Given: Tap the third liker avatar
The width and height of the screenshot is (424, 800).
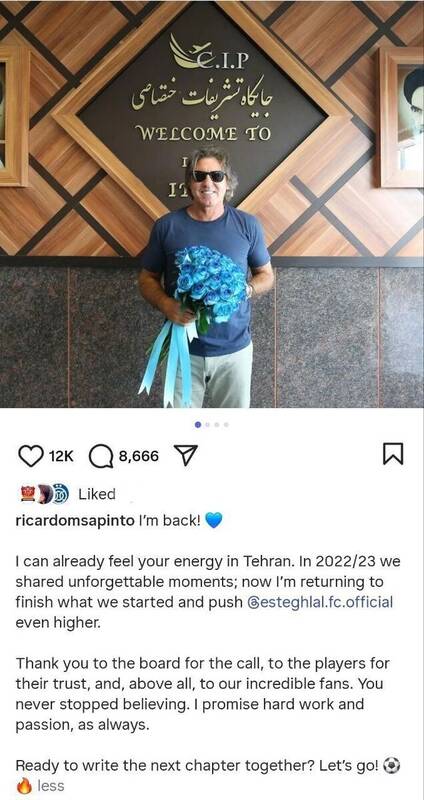Looking at the screenshot, I should click(60, 494).
